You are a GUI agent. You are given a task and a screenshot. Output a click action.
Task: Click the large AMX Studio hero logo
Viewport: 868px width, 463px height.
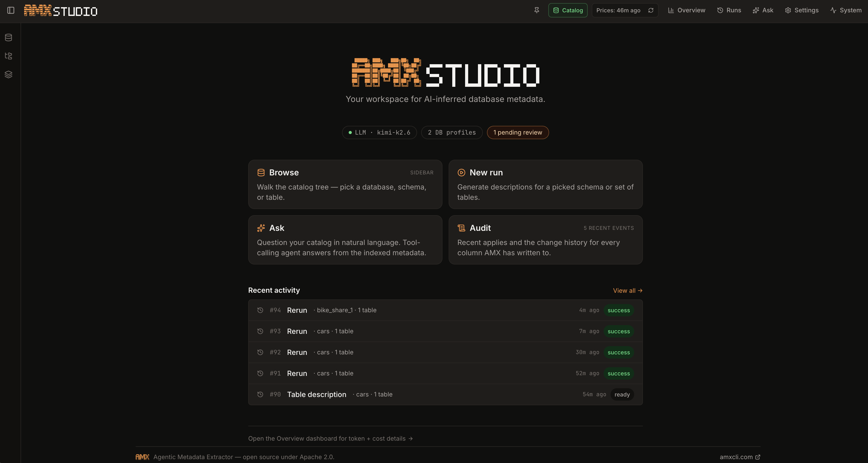pyautogui.click(x=446, y=72)
